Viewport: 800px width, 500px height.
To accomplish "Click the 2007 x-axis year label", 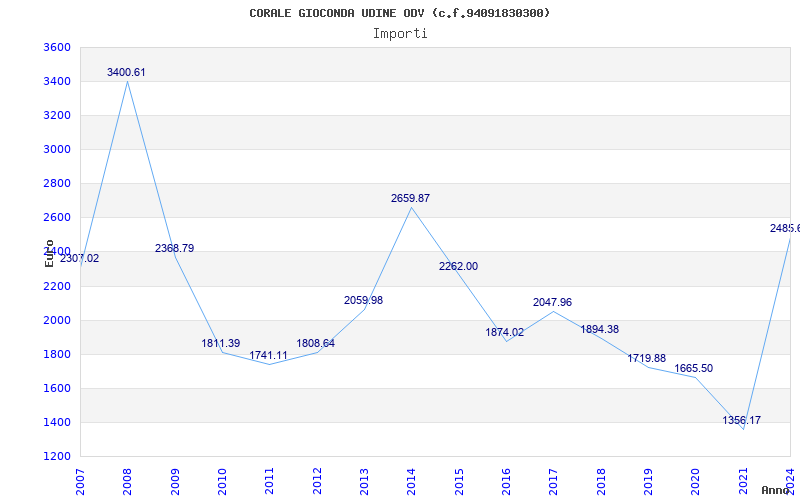I will (80, 482).
